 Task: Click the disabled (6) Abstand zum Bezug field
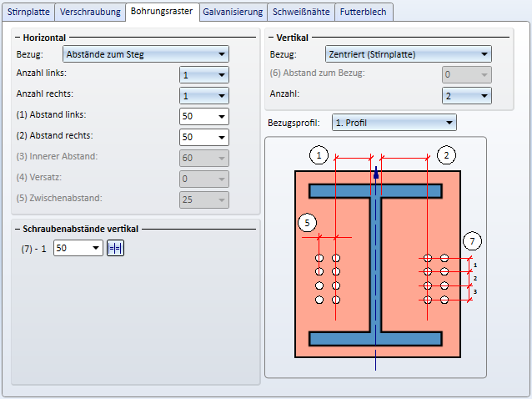[x=467, y=74]
